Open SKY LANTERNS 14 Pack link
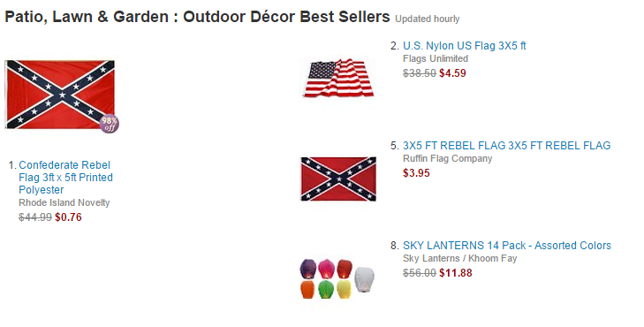Viewport: 644px width, 327px height. pyautogui.click(x=507, y=246)
